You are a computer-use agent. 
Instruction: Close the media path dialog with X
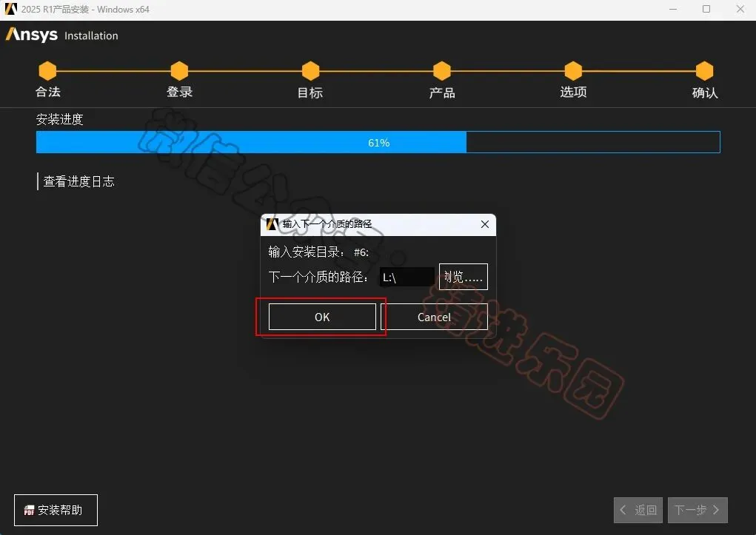pyautogui.click(x=485, y=224)
